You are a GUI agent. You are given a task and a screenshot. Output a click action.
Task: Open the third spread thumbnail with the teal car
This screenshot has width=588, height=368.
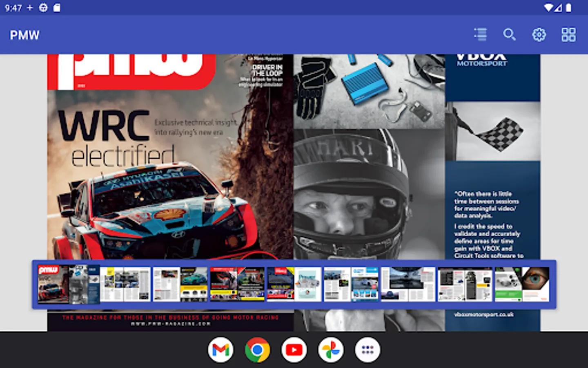pyautogui.click(x=180, y=284)
